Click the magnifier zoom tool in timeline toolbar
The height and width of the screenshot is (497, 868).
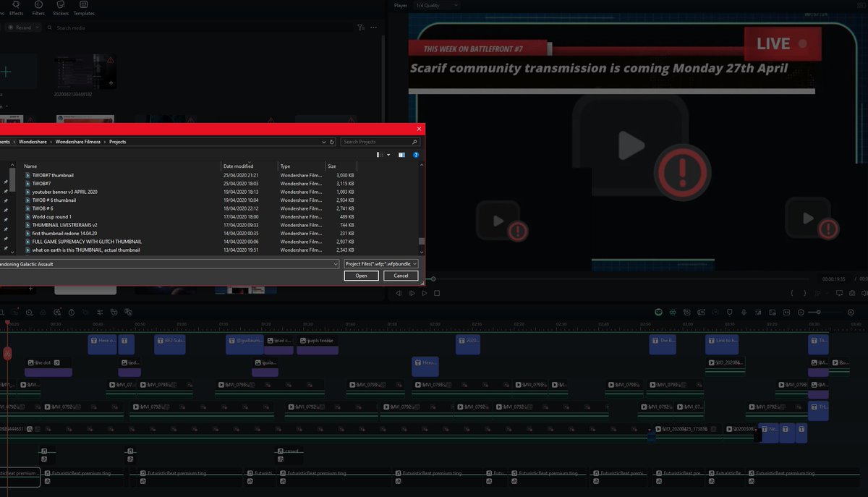coord(30,312)
